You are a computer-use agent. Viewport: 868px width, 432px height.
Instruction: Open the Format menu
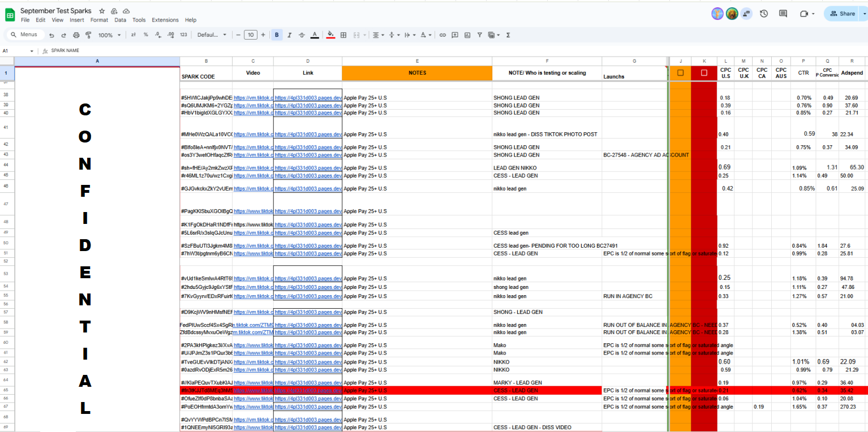99,20
